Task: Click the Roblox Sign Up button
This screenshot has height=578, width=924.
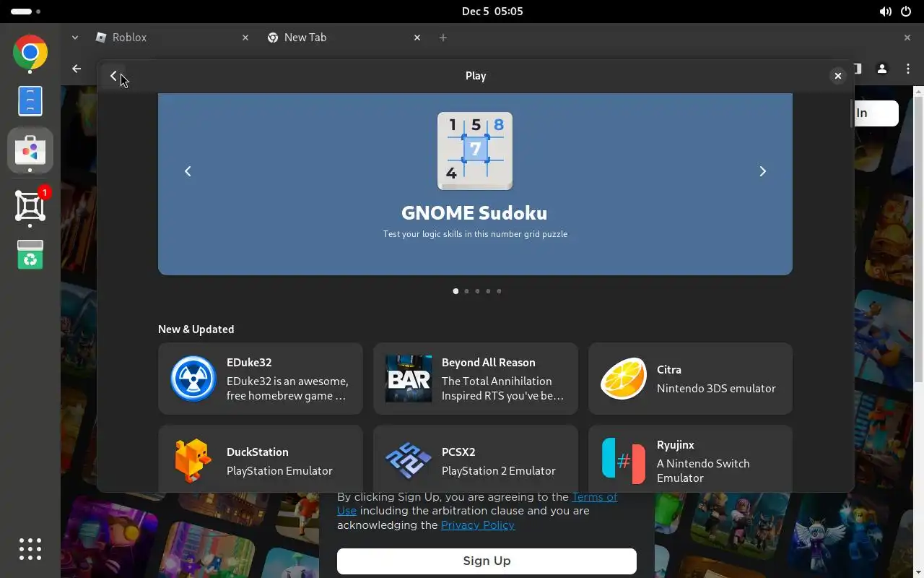Action: tap(487, 561)
